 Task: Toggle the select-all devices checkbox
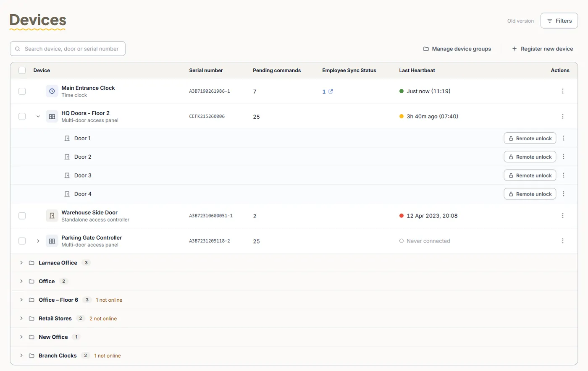point(22,70)
